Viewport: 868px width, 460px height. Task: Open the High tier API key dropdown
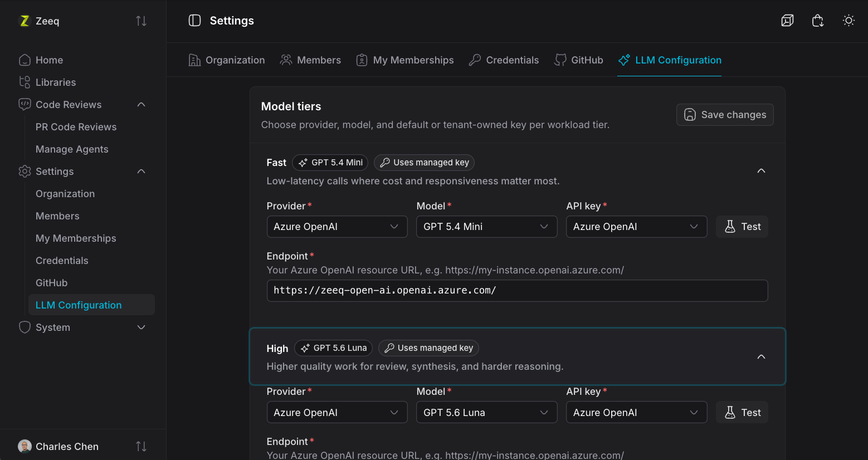click(x=637, y=413)
